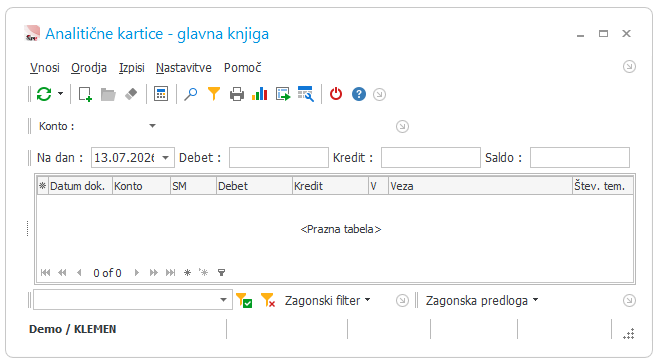The width and height of the screenshot is (655, 360).
Task: Click into the Kredit total field
Action: 431,157
